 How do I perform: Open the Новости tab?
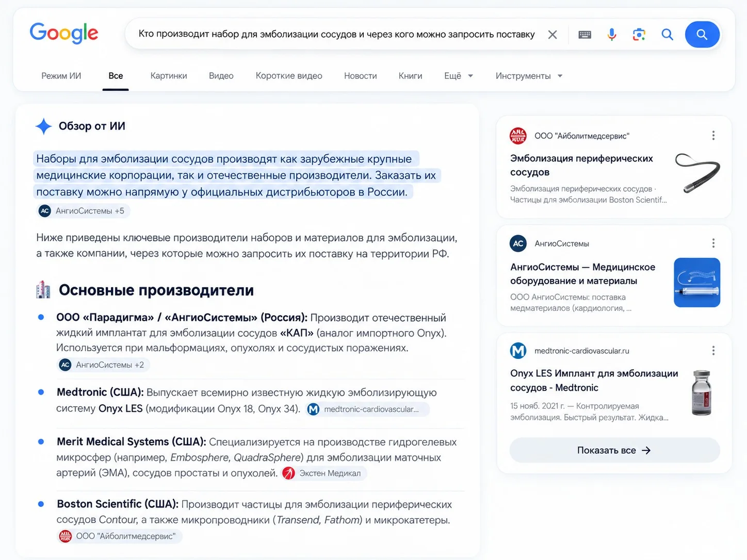[361, 76]
